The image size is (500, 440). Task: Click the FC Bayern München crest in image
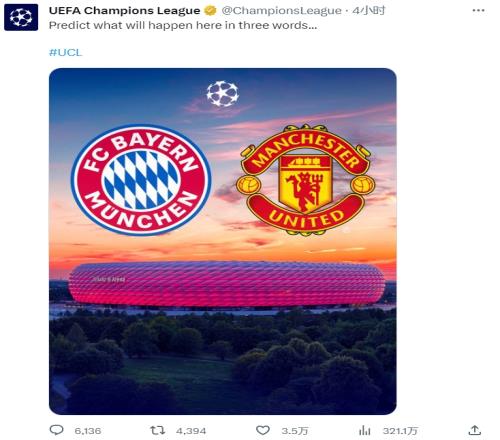tap(141, 180)
